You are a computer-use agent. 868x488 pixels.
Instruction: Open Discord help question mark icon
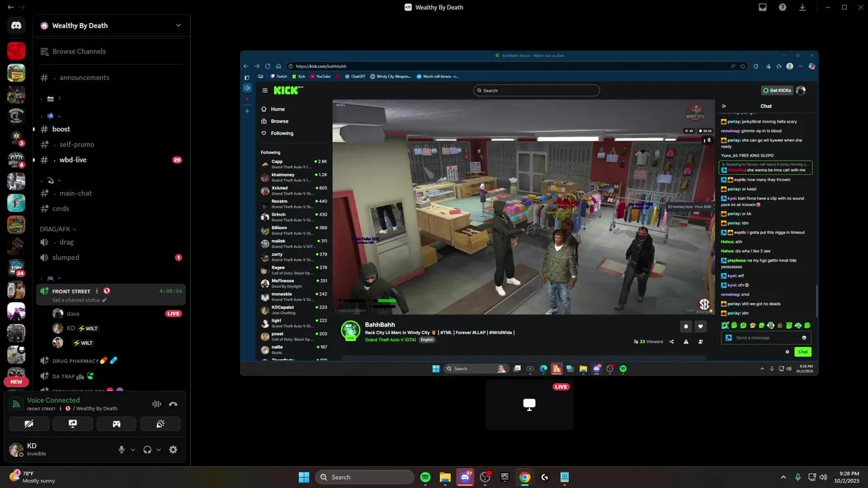[783, 7]
